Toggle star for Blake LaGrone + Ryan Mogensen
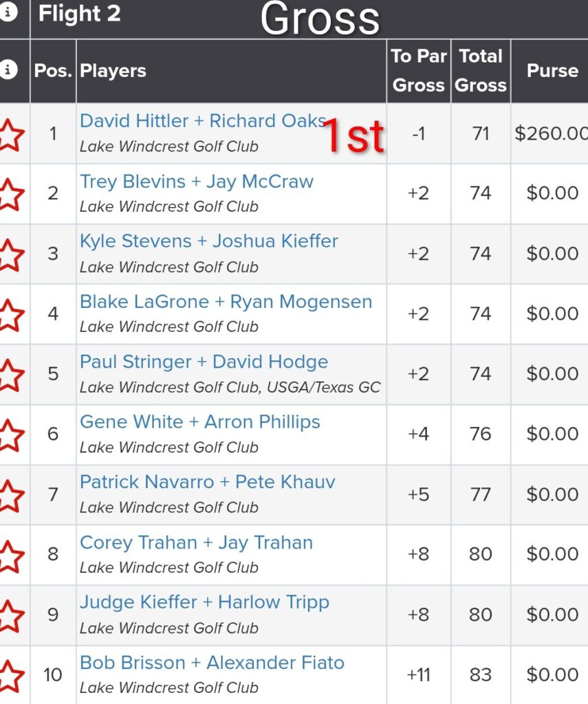The image size is (588, 704). (x=10, y=313)
